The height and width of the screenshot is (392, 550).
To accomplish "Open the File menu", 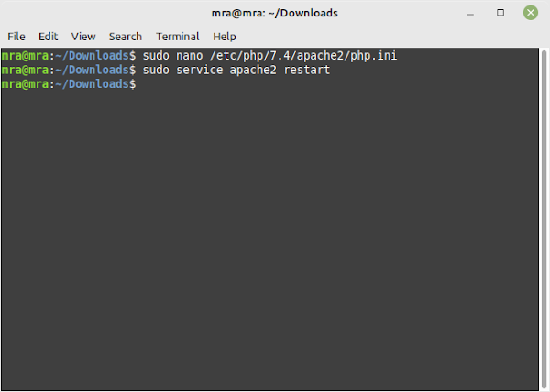I will pos(16,37).
